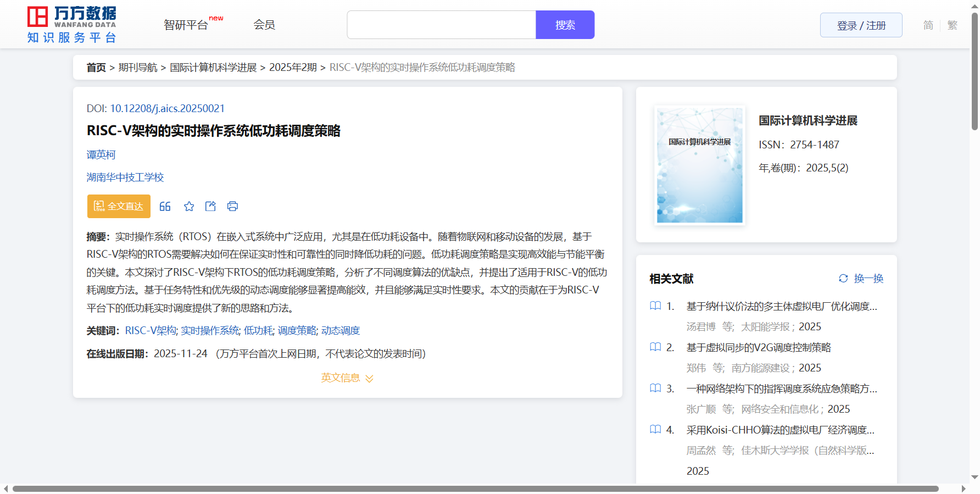Open the journal cover thumbnail
Screen dimensions: 980x494
pos(699,165)
